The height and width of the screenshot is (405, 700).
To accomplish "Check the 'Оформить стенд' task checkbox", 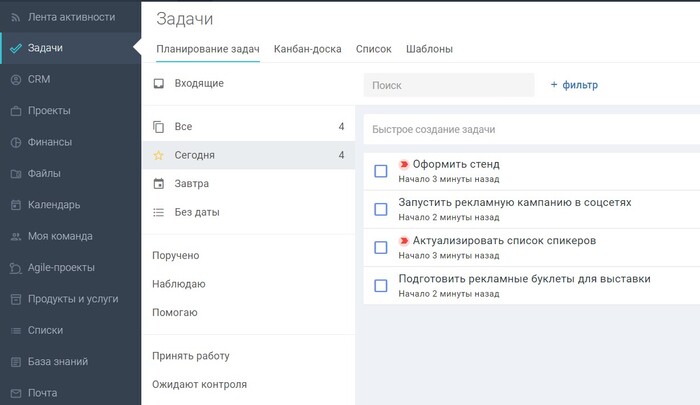I will tap(380, 171).
